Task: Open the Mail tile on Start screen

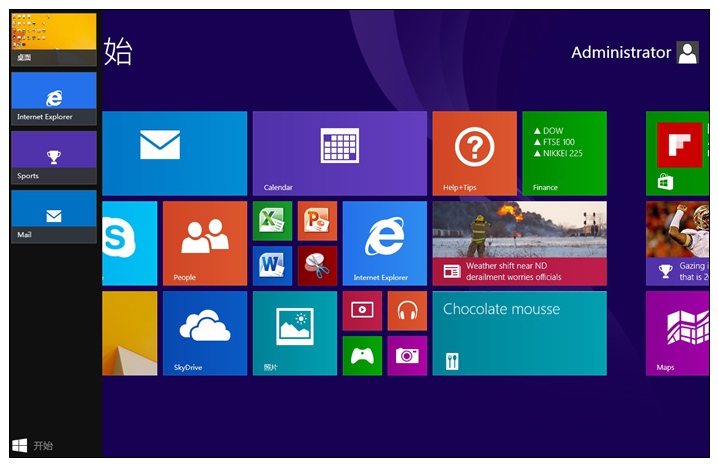Action: (x=174, y=153)
